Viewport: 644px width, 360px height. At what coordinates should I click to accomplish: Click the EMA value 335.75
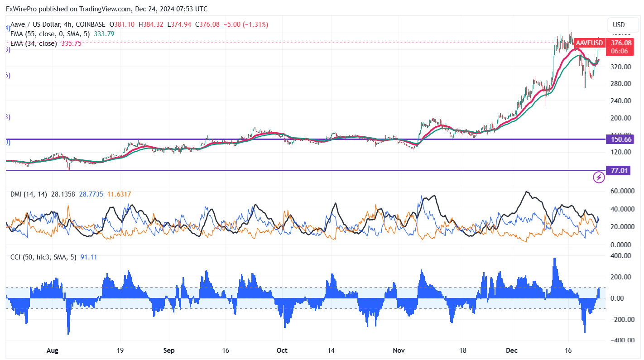tap(72, 43)
